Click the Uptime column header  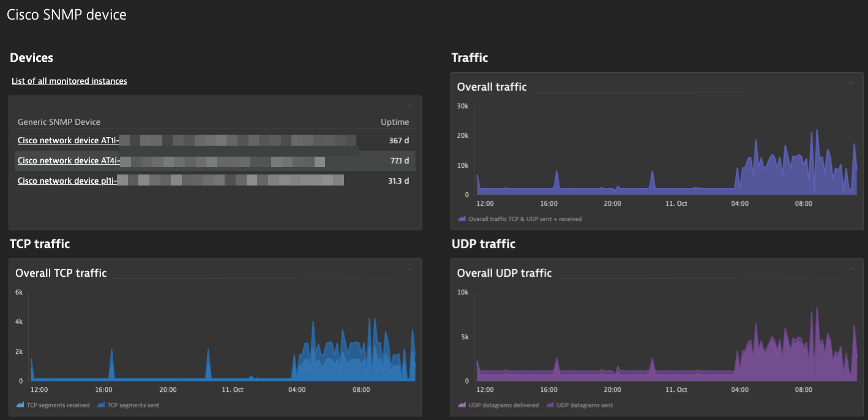[x=395, y=122]
